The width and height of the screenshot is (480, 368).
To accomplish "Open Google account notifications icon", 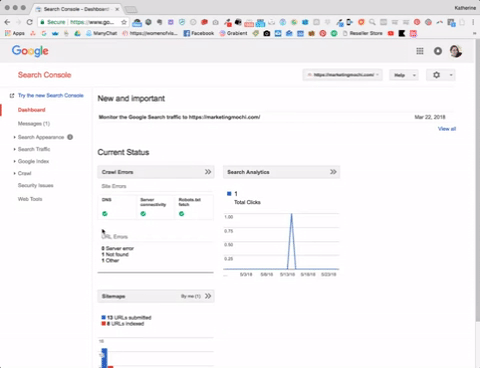I will point(438,51).
